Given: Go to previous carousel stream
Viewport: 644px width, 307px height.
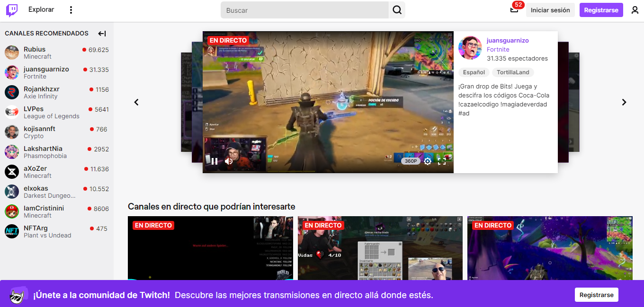Looking at the screenshot, I should pyautogui.click(x=136, y=102).
